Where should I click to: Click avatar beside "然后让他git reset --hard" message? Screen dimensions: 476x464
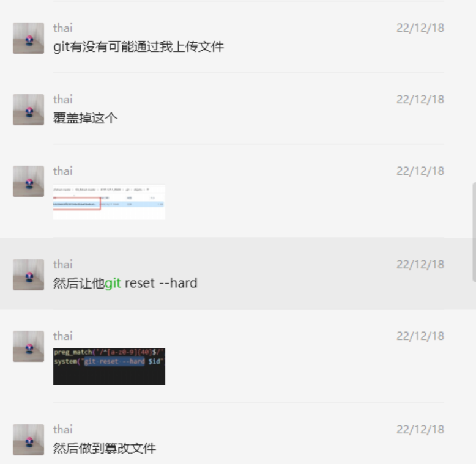[x=28, y=274]
